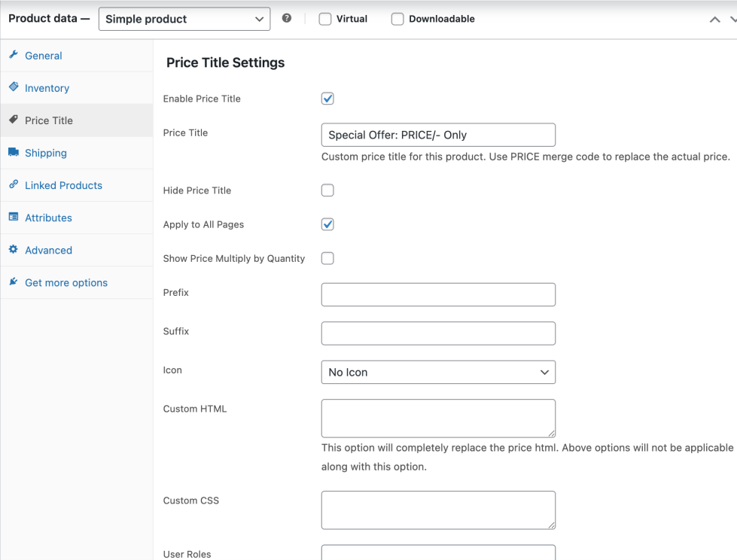Collapse the Product data panel
Viewport: 737px width, 560px height.
coord(714,20)
